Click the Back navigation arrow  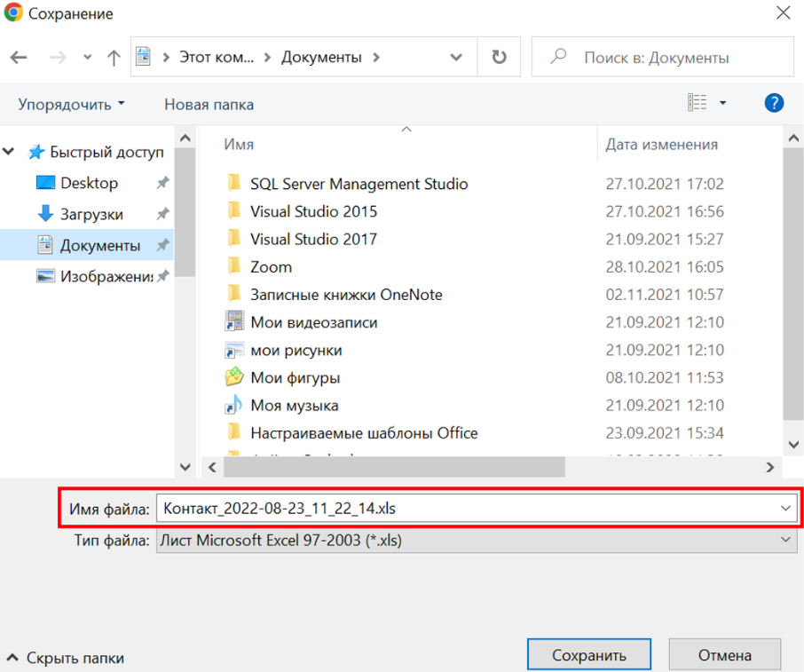point(19,58)
